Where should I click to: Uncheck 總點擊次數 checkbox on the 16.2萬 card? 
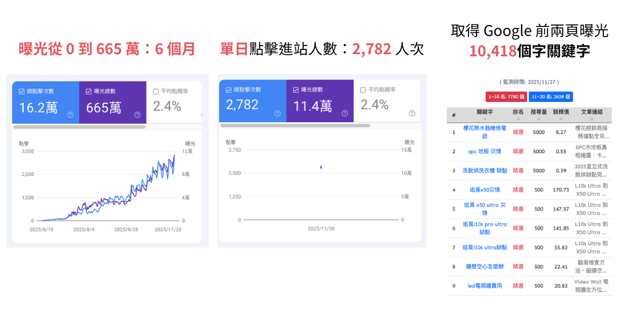point(21,91)
